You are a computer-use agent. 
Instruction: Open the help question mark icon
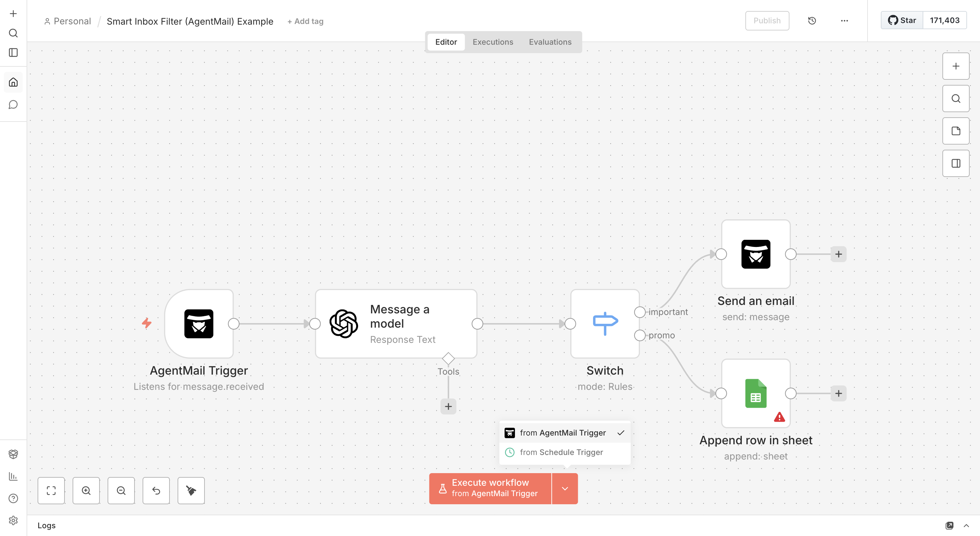pyautogui.click(x=13, y=498)
